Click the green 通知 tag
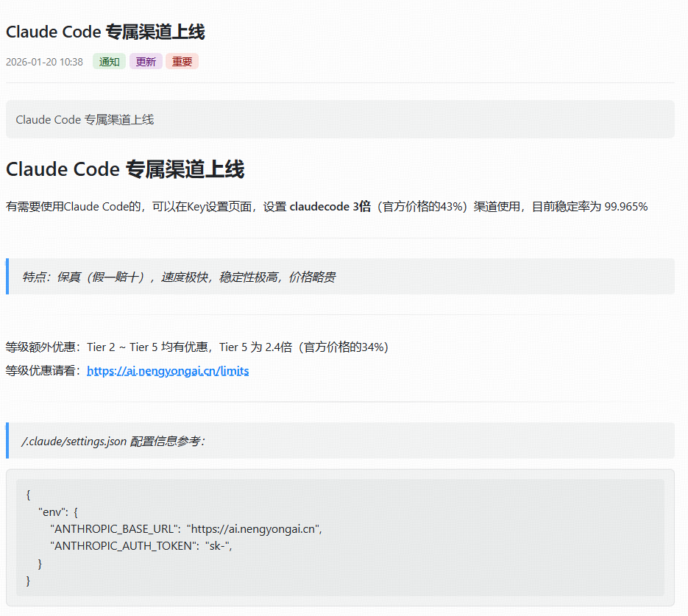The image size is (688, 616). pos(109,61)
